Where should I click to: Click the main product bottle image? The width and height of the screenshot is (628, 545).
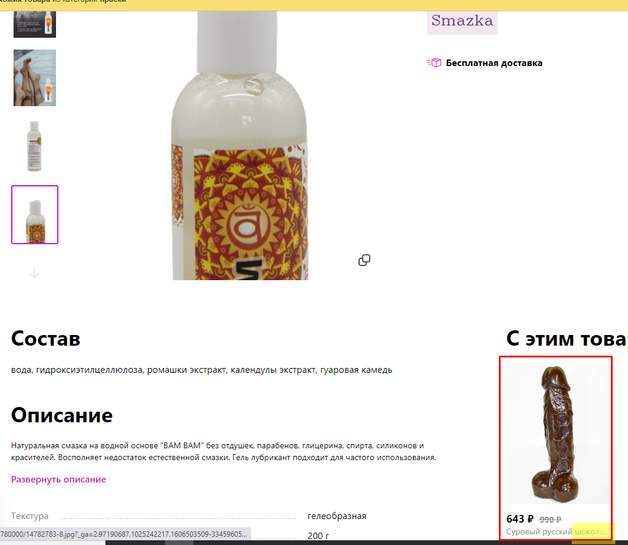pyautogui.click(x=240, y=145)
